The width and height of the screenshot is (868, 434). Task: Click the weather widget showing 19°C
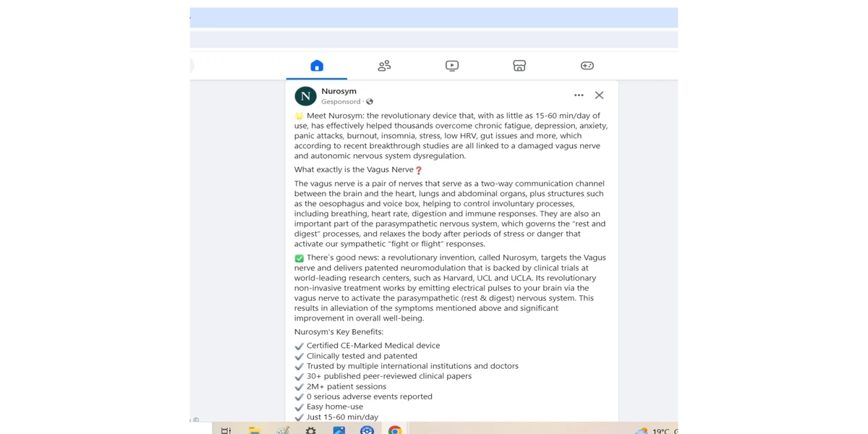coord(655,431)
